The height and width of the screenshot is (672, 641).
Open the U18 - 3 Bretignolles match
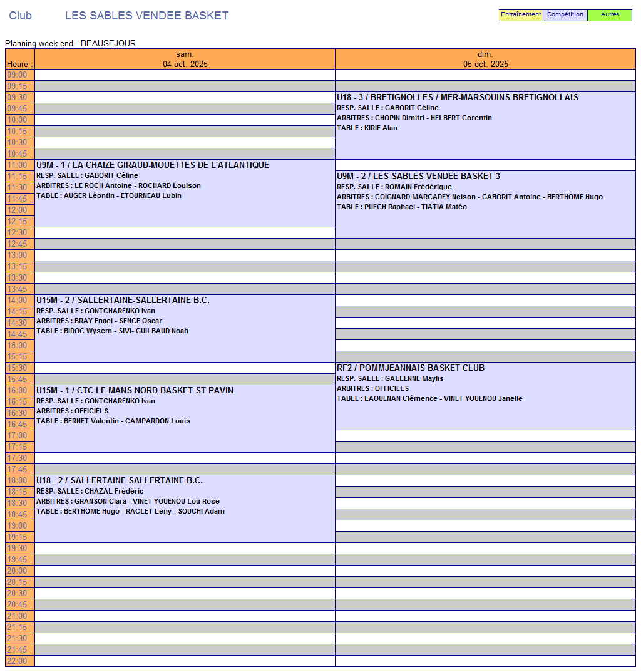(x=457, y=98)
